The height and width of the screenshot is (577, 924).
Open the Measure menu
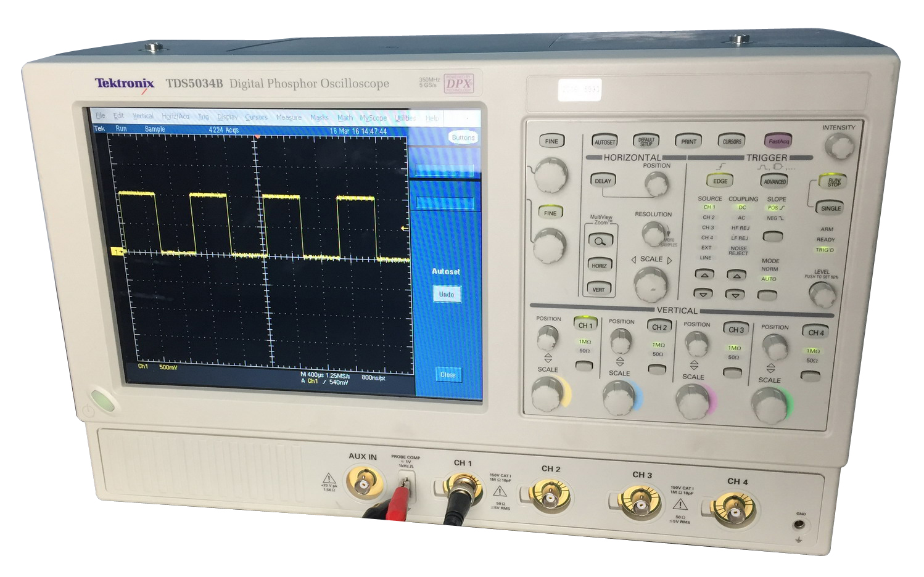coord(289,117)
